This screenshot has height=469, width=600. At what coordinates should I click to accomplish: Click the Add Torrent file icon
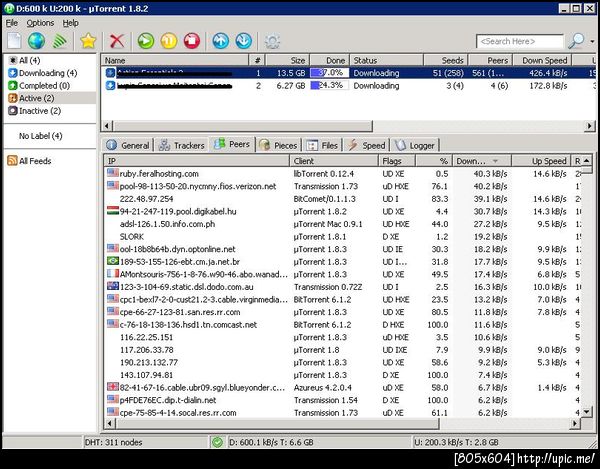pyautogui.click(x=14, y=41)
